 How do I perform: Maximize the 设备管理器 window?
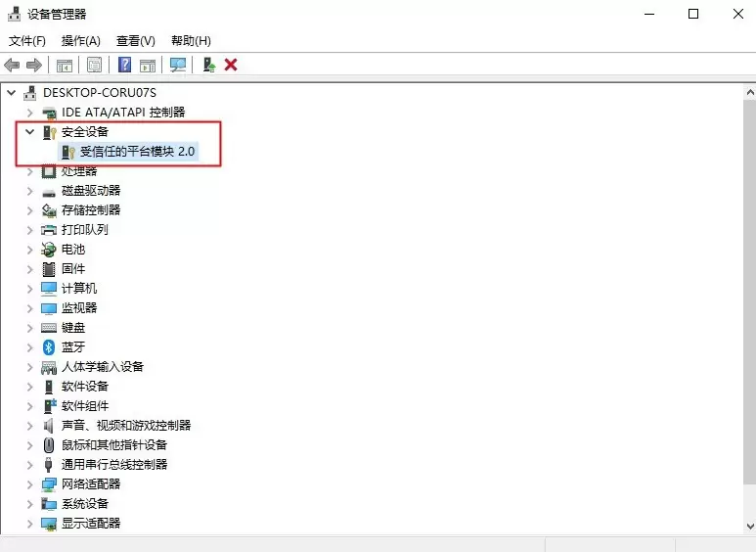click(693, 14)
